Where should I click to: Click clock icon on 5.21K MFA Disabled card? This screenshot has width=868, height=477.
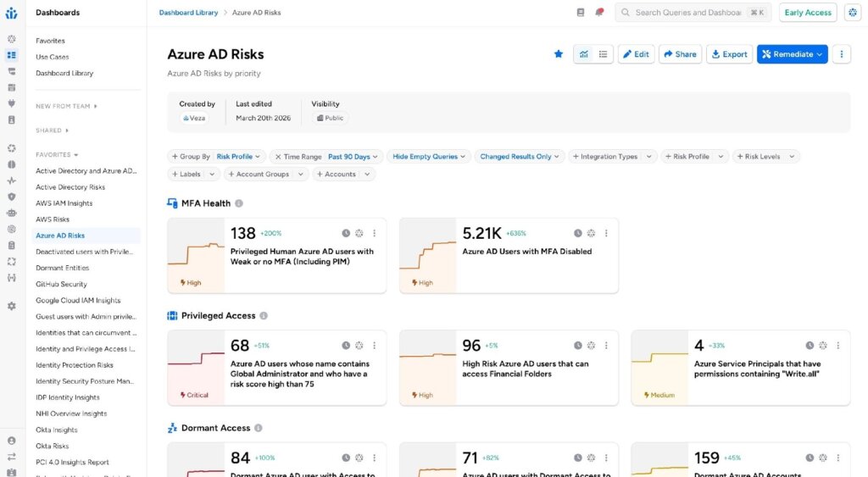click(578, 233)
